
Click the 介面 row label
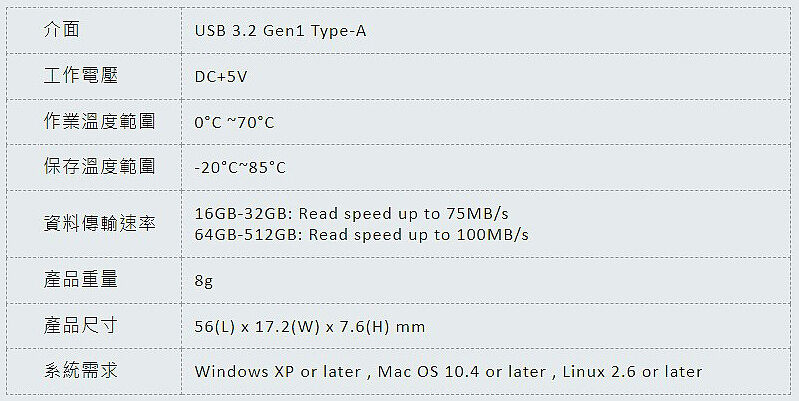click(x=62, y=30)
